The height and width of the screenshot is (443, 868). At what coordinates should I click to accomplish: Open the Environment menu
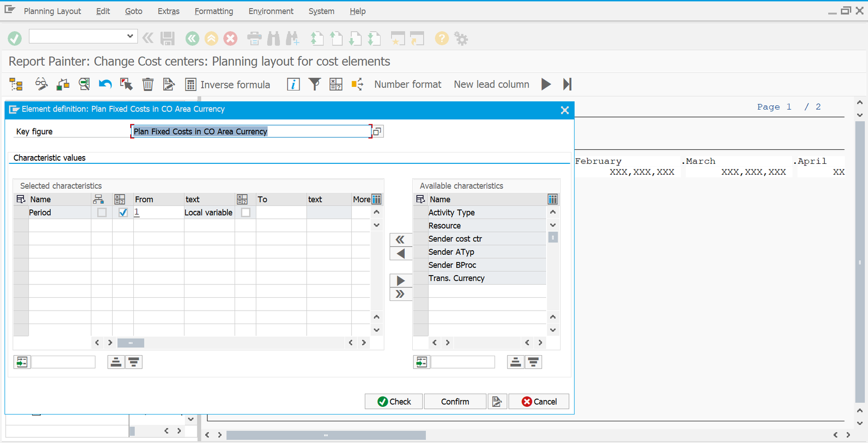click(271, 11)
